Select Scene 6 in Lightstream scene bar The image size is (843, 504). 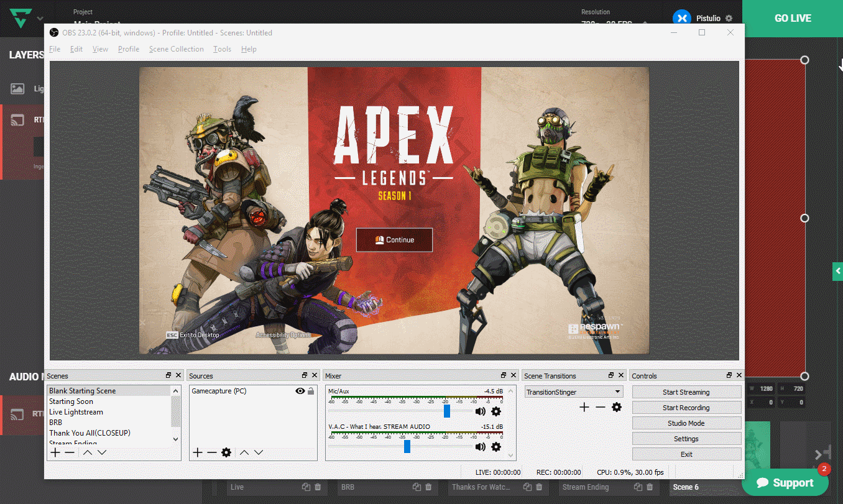686,487
